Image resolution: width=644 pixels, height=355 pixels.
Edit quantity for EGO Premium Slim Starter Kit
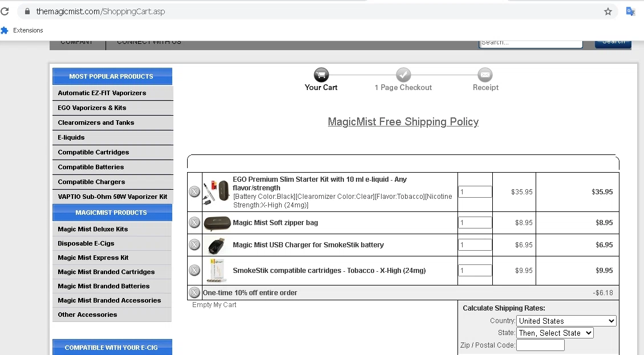coord(475,191)
